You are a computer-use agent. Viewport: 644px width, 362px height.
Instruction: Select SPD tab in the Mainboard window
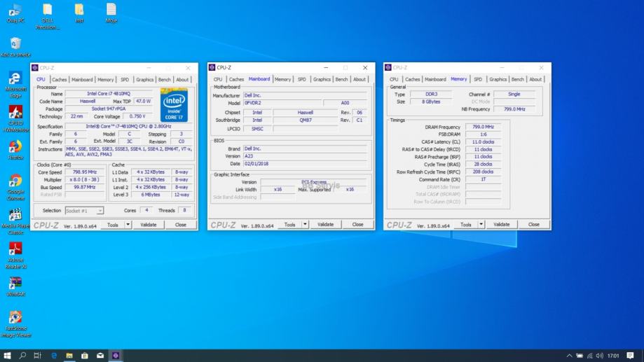coord(303,80)
